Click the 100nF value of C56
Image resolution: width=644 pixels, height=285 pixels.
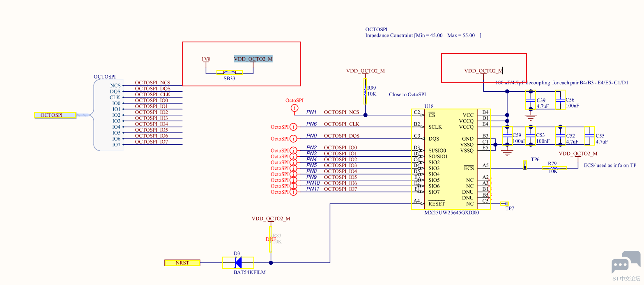click(x=573, y=106)
